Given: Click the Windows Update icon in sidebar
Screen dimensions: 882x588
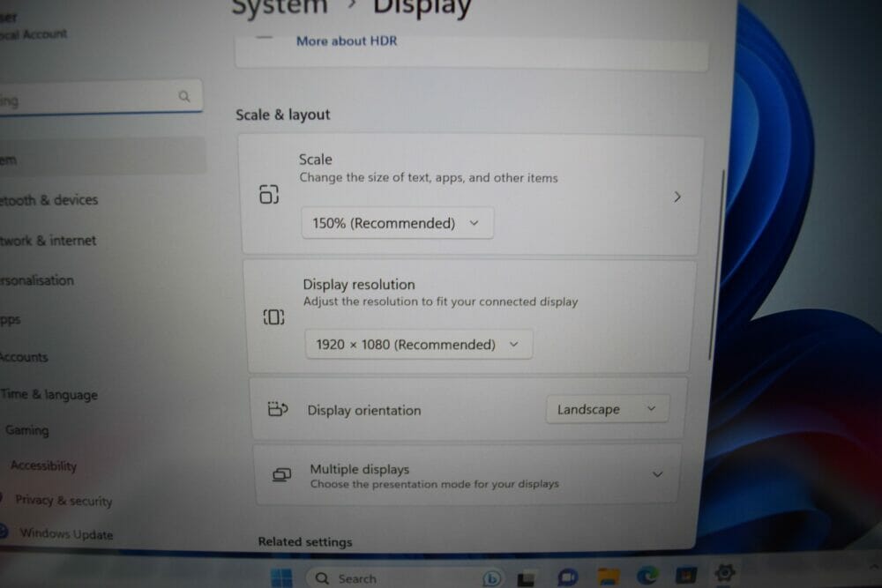Looking at the screenshot, I should (x=4, y=532).
